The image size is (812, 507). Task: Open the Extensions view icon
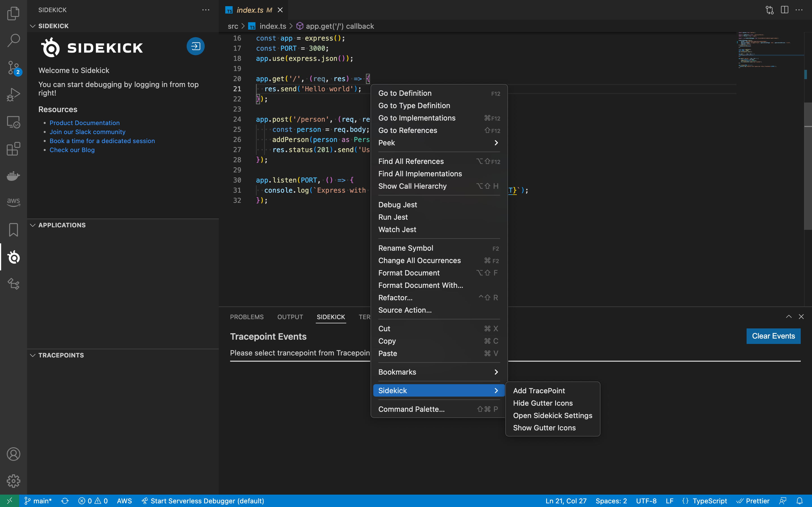[14, 149]
